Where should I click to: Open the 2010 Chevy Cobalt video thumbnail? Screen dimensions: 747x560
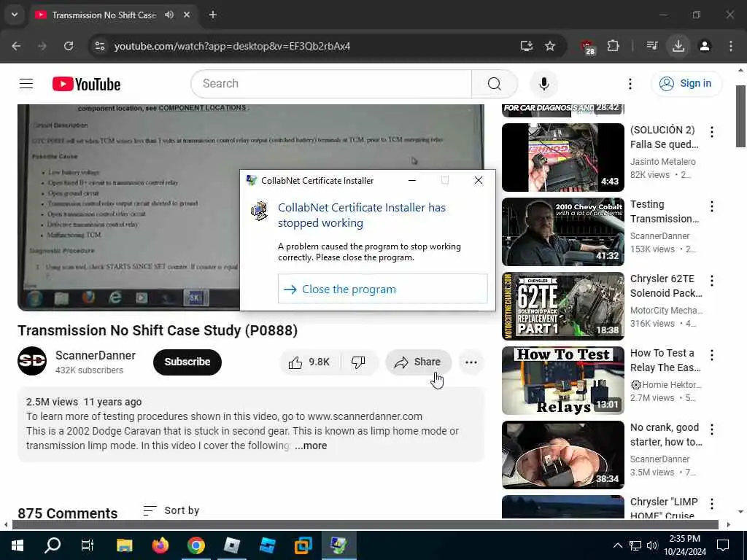click(x=563, y=232)
